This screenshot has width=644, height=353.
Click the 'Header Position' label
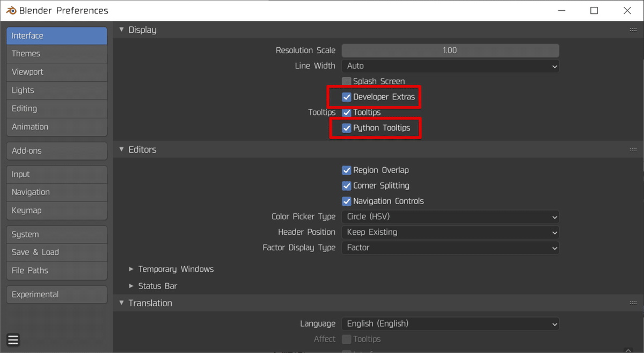[x=306, y=232]
